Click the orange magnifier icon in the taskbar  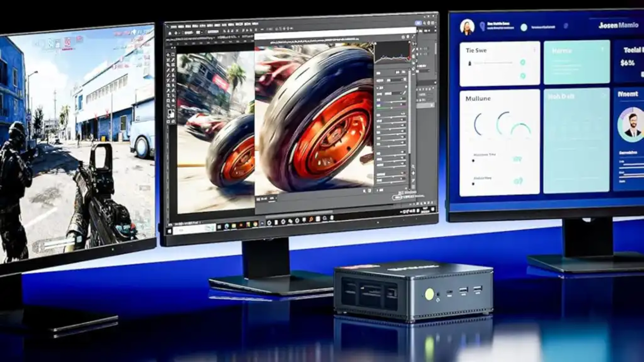pos(311,219)
